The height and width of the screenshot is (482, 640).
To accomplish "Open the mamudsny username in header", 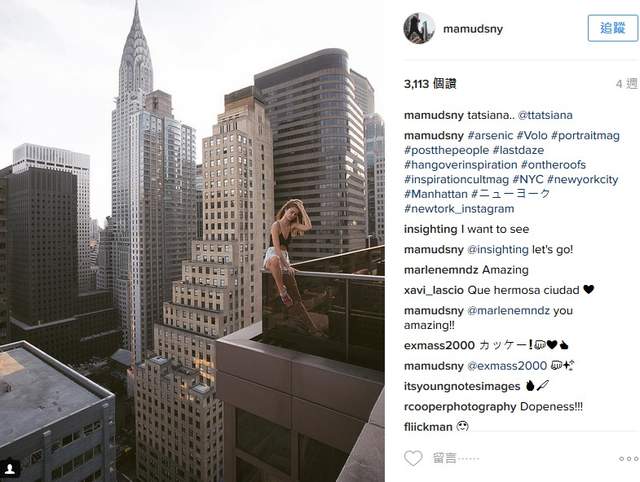I will [x=473, y=29].
